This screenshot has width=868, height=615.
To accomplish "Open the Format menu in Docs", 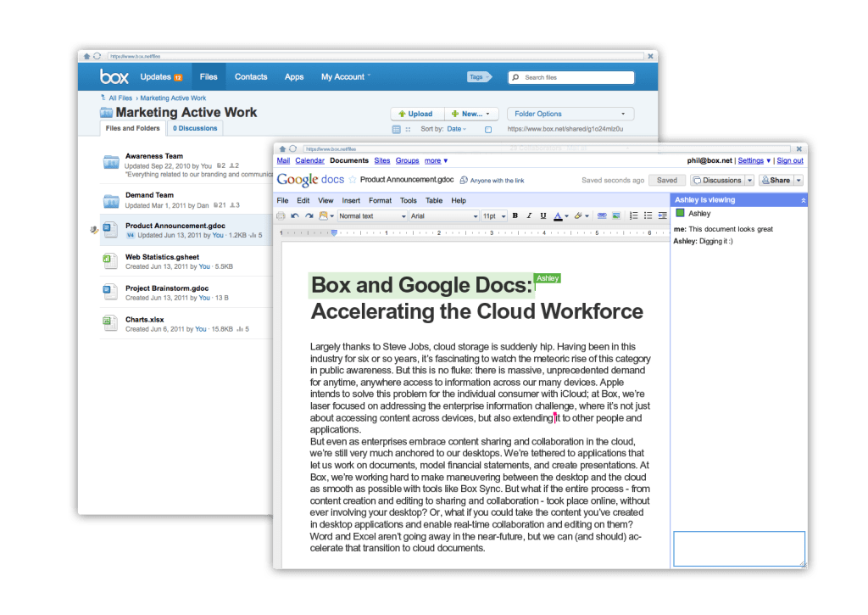I will point(380,200).
